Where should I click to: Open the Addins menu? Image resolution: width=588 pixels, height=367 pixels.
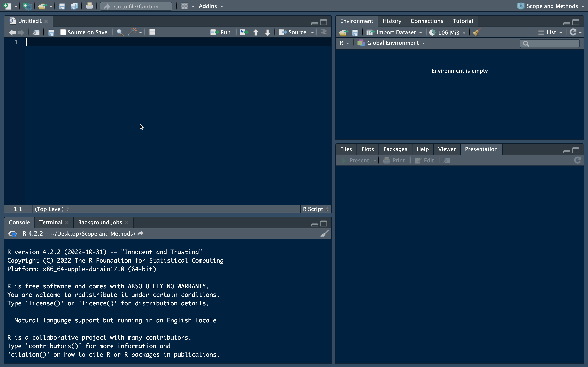coord(210,6)
